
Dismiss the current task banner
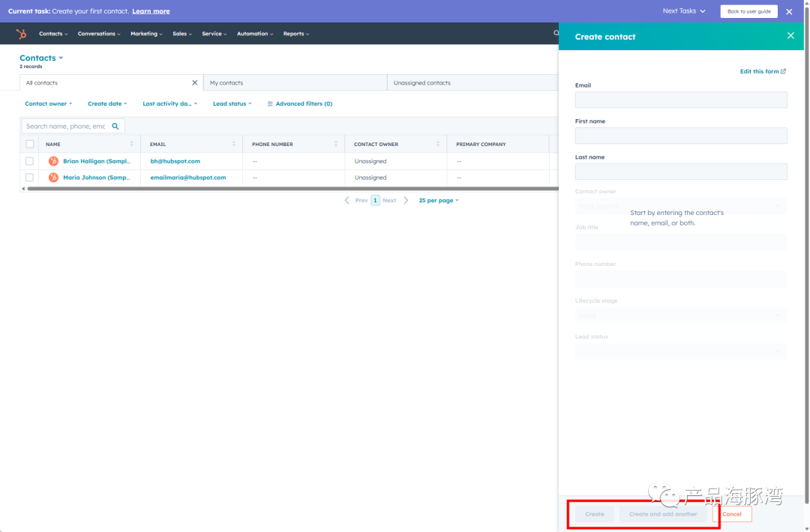pos(789,11)
